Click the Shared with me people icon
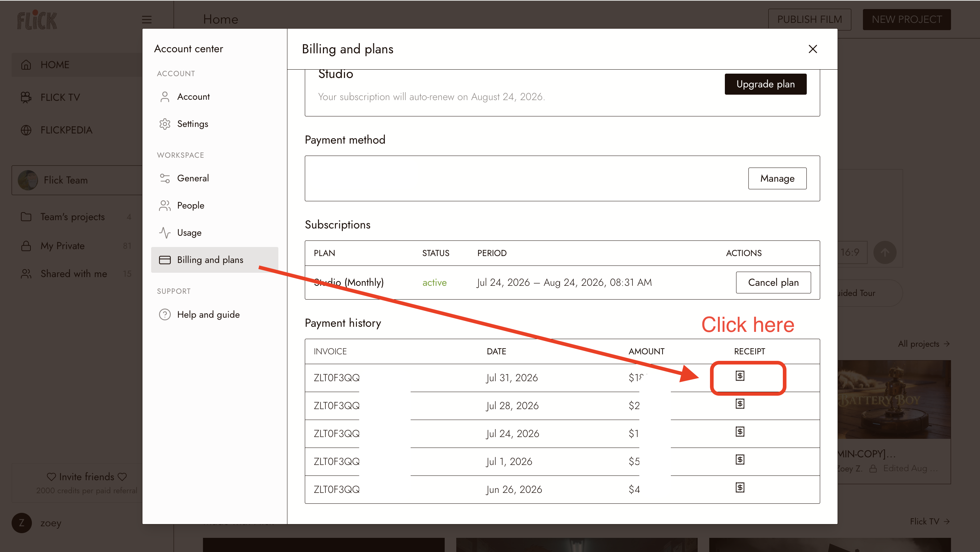980x552 pixels. tap(26, 274)
